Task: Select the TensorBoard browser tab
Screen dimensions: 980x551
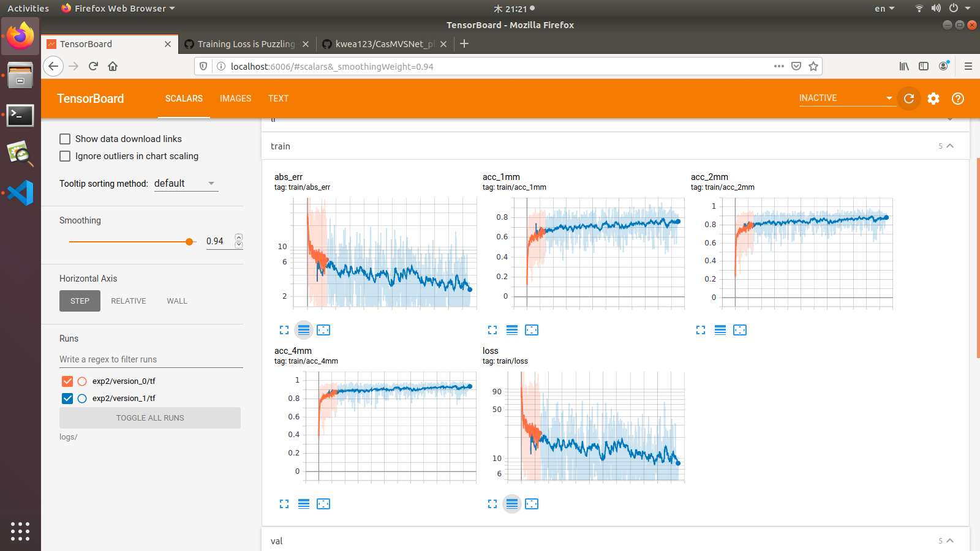Action: click(x=109, y=44)
